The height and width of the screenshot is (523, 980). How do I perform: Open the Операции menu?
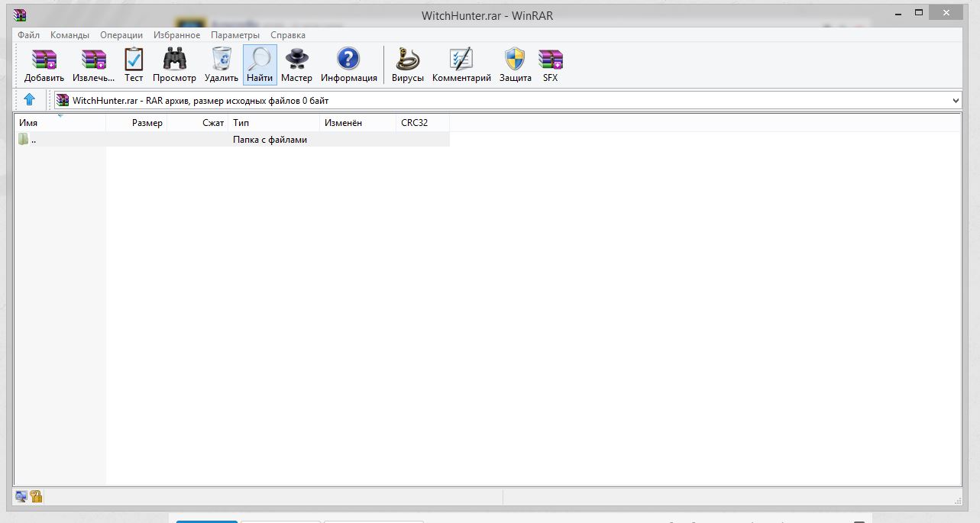121,35
